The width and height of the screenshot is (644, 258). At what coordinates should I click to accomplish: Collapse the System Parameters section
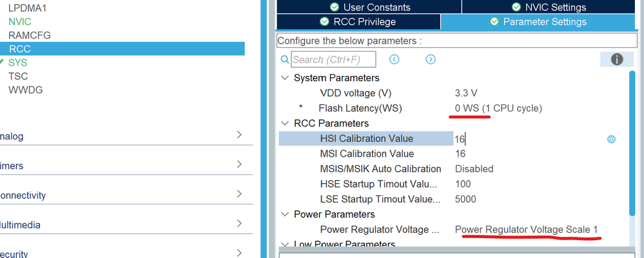(x=284, y=77)
